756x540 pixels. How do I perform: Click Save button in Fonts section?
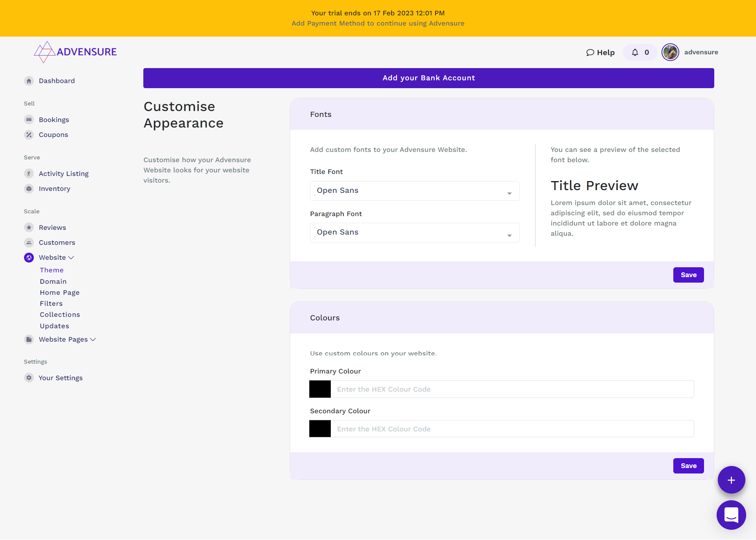point(689,275)
